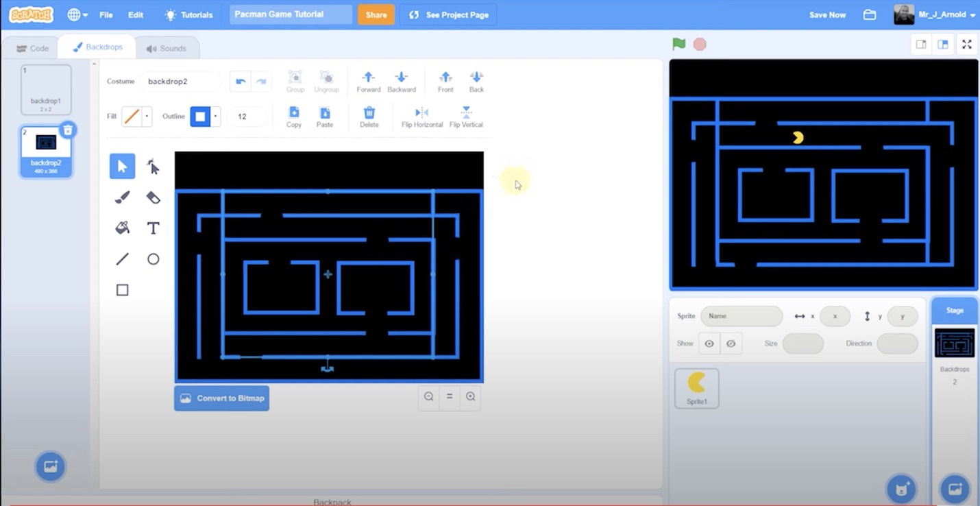Click the project title field

291,14
